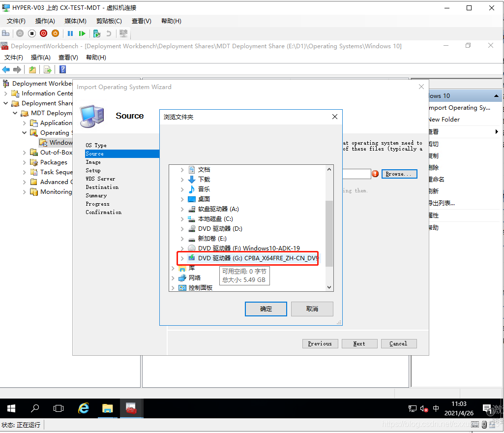Click the folder tree scrollbar thumb

coord(329,234)
